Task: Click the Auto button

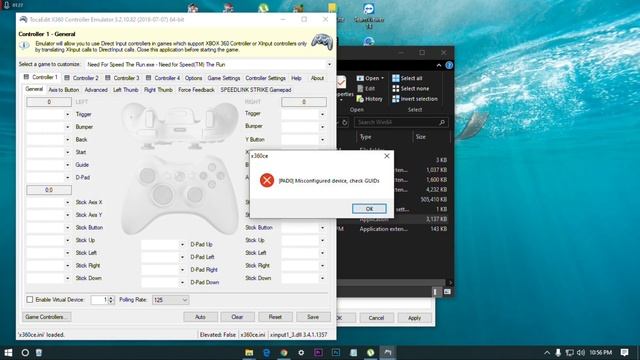Action: [200, 317]
